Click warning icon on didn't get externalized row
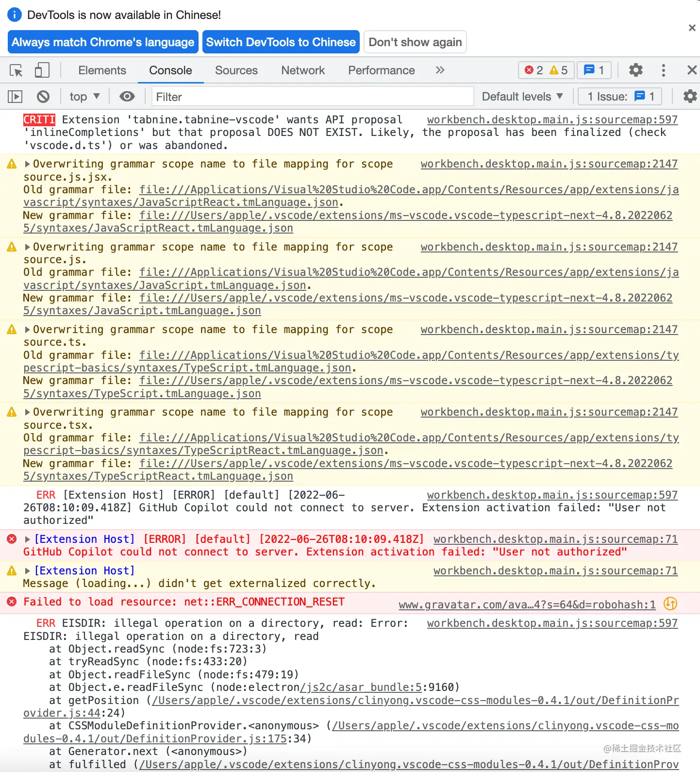This screenshot has height=772, width=700. [x=12, y=571]
